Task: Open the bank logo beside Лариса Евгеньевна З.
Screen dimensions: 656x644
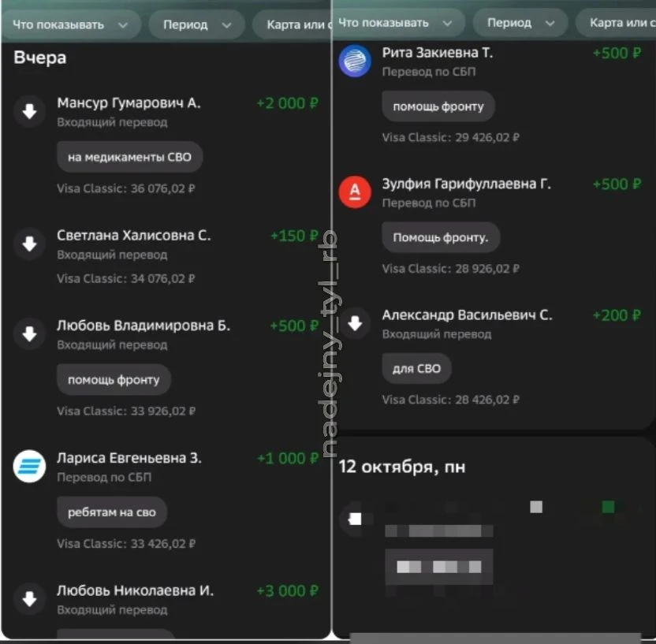Action: click(x=29, y=467)
